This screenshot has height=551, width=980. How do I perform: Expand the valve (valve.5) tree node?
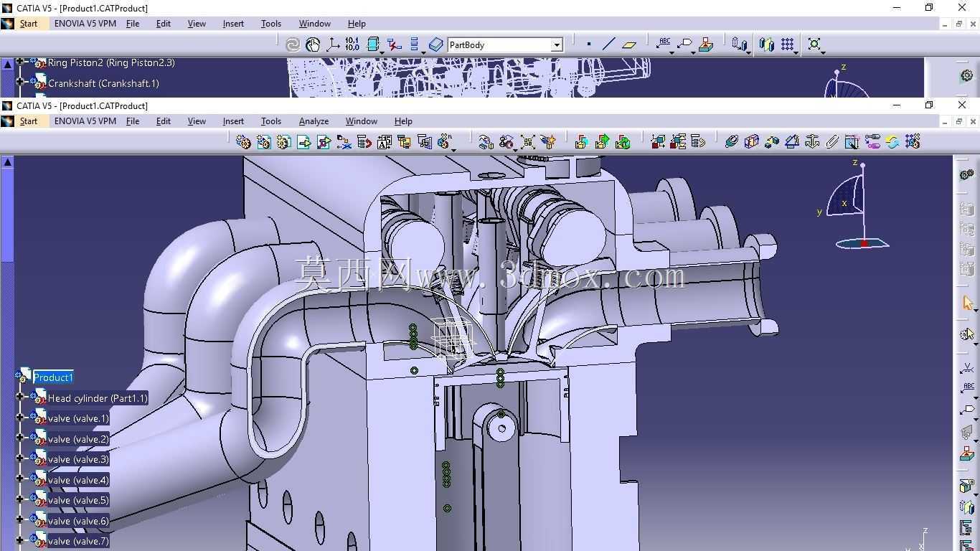[20, 499]
